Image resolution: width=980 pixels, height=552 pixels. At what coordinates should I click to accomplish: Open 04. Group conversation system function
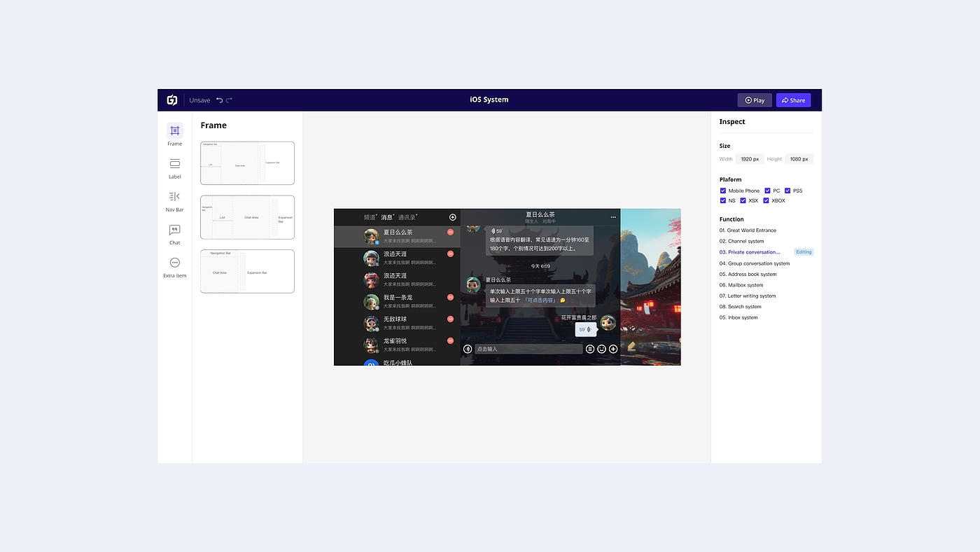coord(755,263)
